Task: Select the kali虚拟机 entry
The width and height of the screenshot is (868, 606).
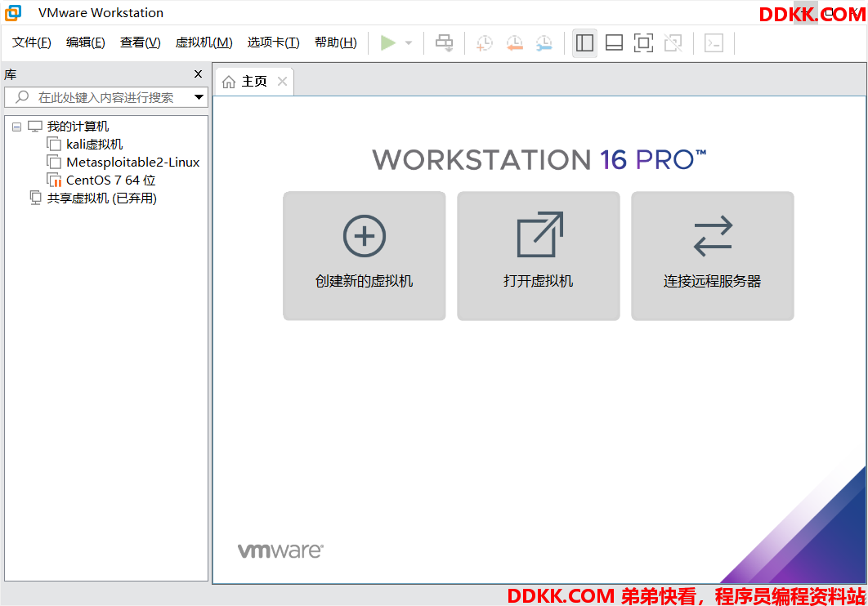Action: [94, 145]
